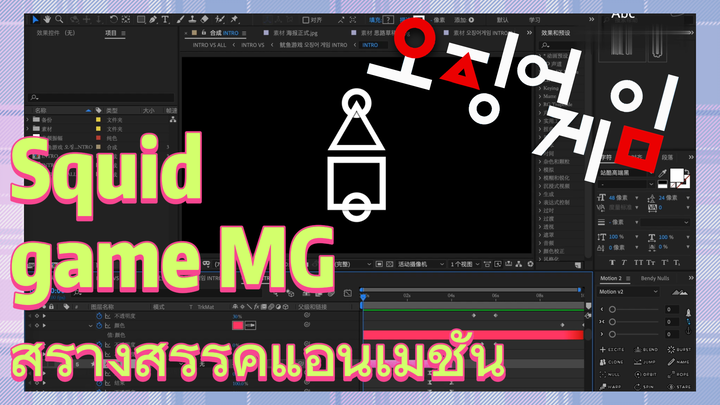Click the INTRO VS breadcrumb
The height and width of the screenshot is (405, 720).
pyautogui.click(x=253, y=45)
